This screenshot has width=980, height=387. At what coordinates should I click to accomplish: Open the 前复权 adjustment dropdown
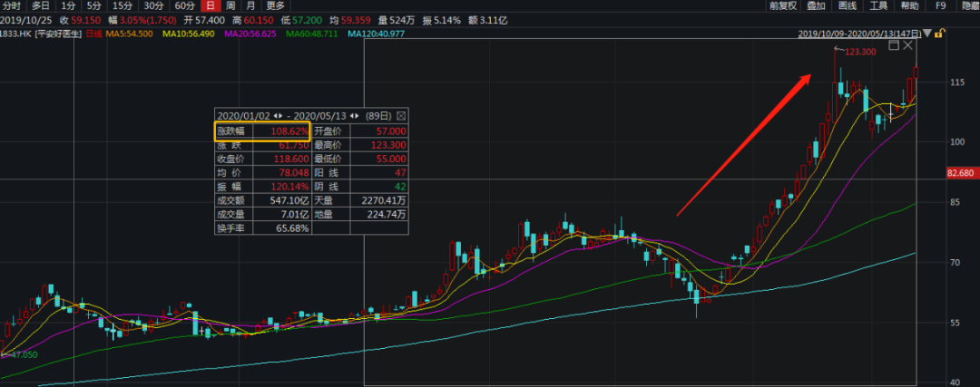click(782, 5)
